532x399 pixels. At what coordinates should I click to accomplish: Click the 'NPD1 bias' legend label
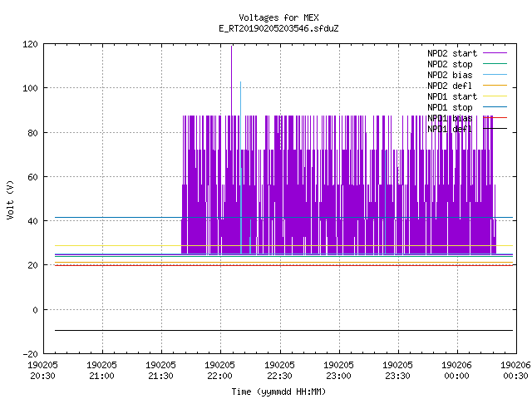click(x=450, y=118)
